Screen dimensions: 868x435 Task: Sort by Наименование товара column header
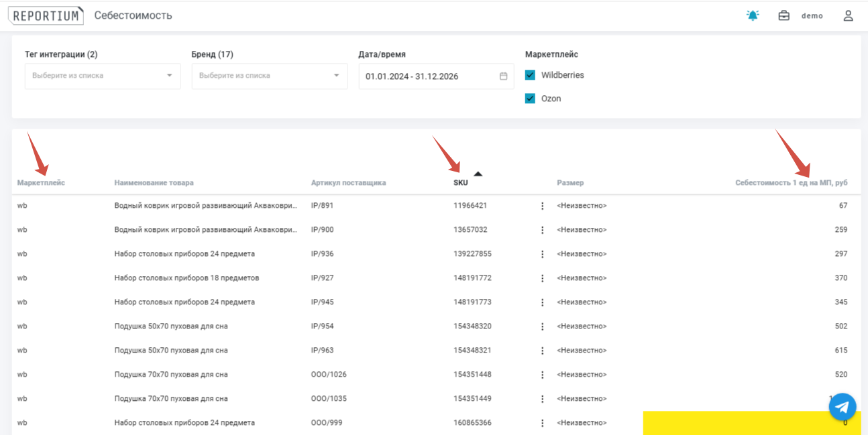(x=154, y=182)
